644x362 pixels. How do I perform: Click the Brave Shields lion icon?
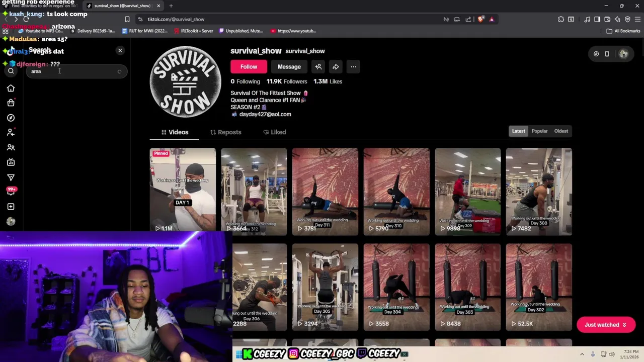(x=480, y=19)
